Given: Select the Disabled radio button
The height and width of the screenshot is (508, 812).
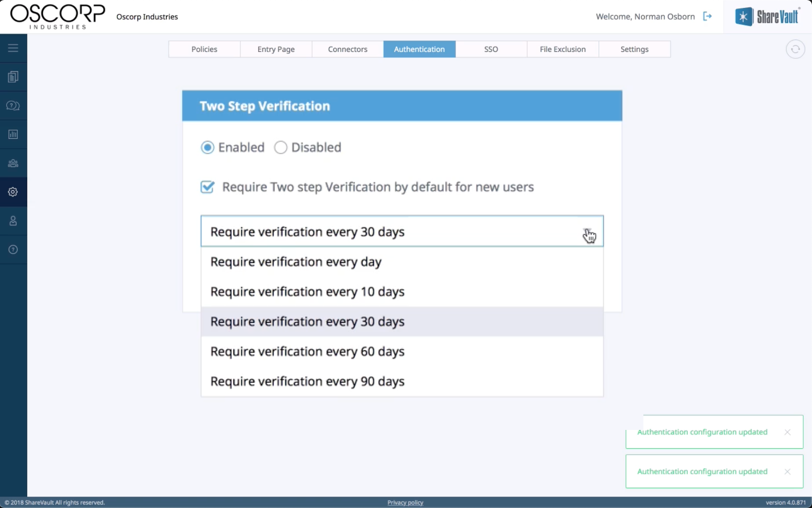Looking at the screenshot, I should tap(280, 147).
